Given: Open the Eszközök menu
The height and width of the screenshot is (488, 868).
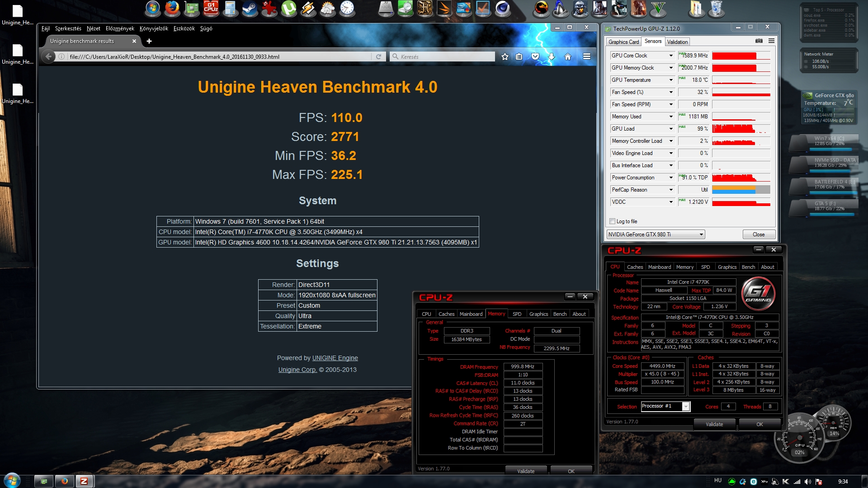Looking at the screenshot, I should tap(184, 28).
